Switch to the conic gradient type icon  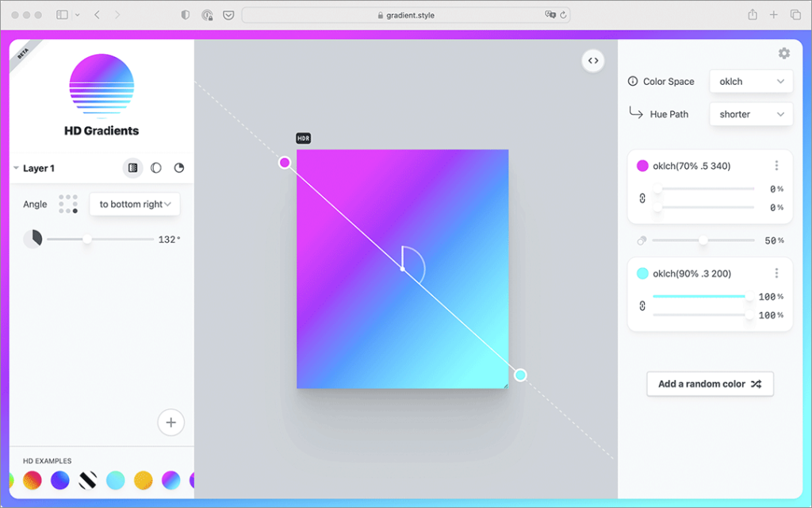(x=179, y=168)
